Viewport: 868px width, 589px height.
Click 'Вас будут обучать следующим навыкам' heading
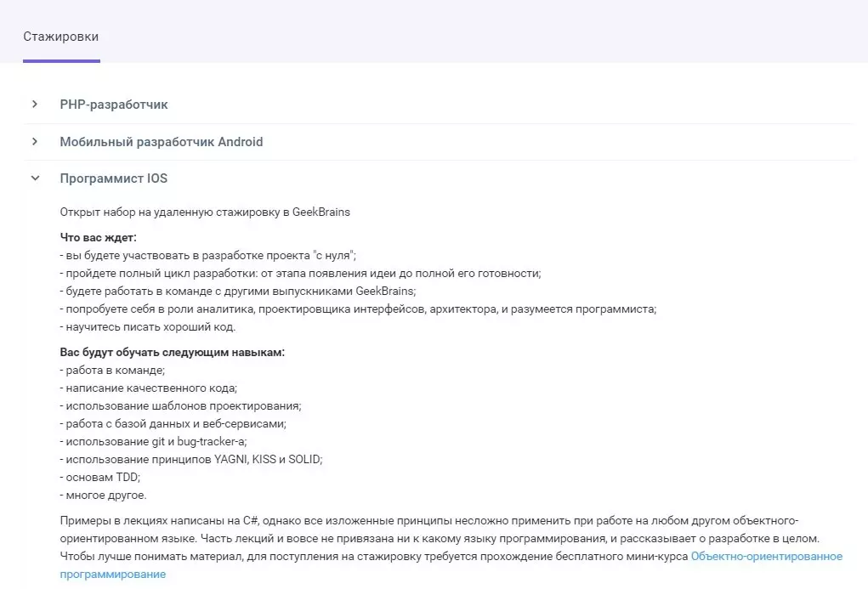coord(173,352)
